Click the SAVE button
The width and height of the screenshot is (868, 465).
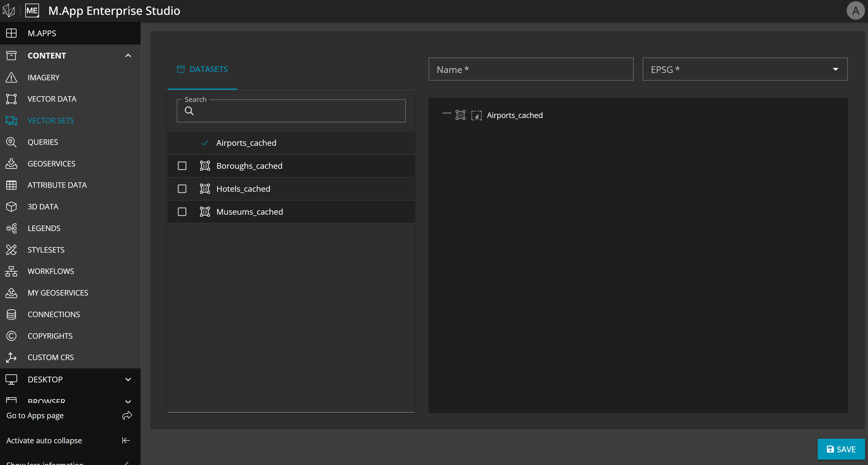point(841,449)
